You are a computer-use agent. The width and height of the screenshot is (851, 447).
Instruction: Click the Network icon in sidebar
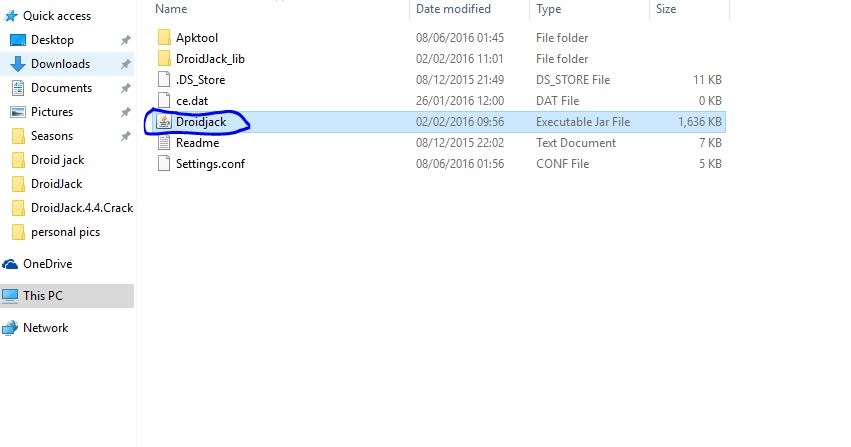tap(10, 328)
